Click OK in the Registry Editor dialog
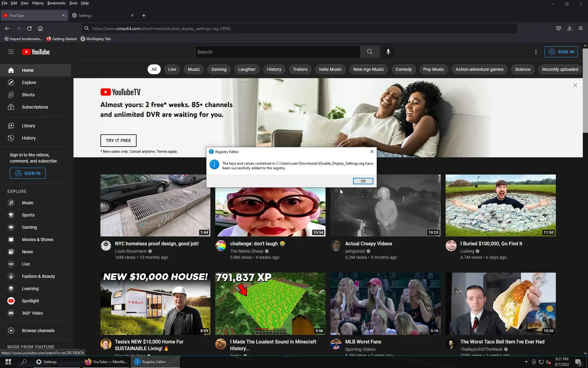 [363, 181]
